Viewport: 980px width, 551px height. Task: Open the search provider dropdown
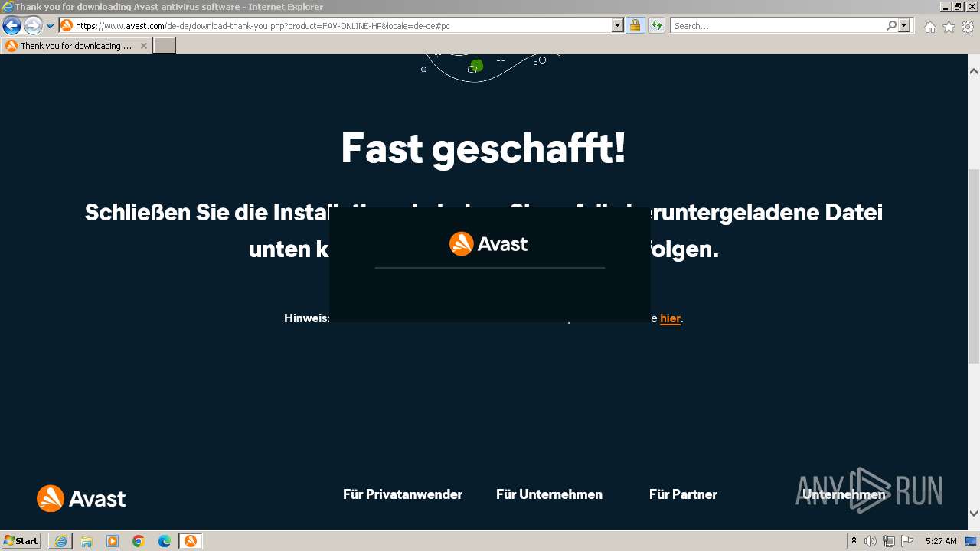(905, 25)
